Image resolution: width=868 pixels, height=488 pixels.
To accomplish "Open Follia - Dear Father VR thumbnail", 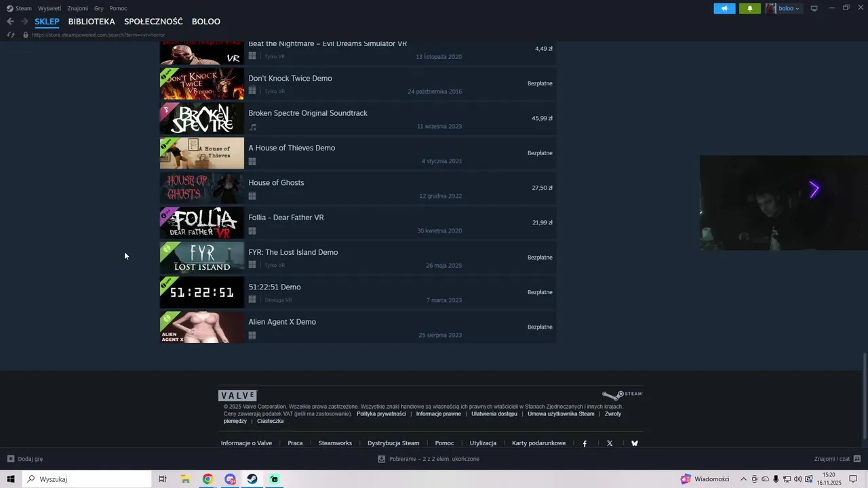I will [x=201, y=223].
